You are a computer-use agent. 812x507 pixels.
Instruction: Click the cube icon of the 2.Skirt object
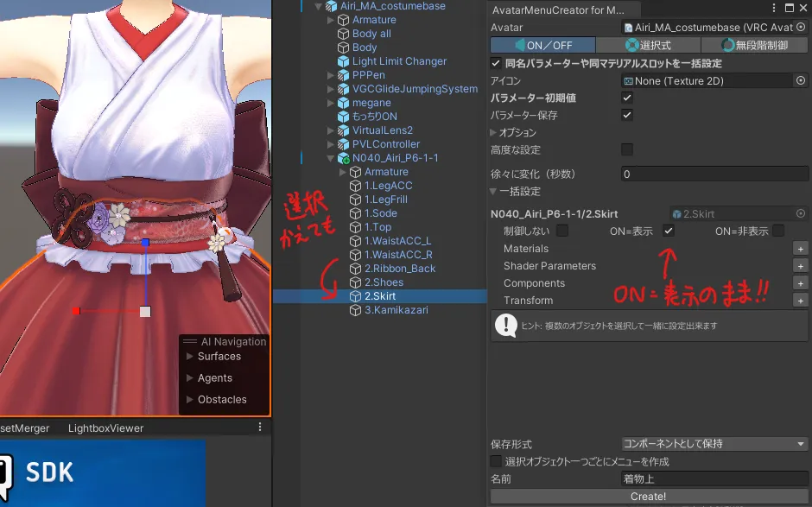pyautogui.click(x=355, y=296)
